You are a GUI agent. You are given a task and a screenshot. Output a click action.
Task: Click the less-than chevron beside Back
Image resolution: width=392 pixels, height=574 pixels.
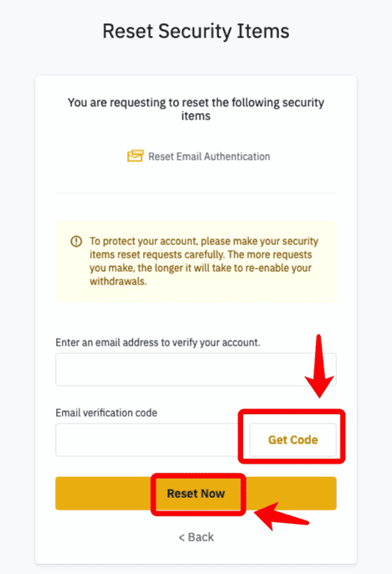(x=181, y=537)
